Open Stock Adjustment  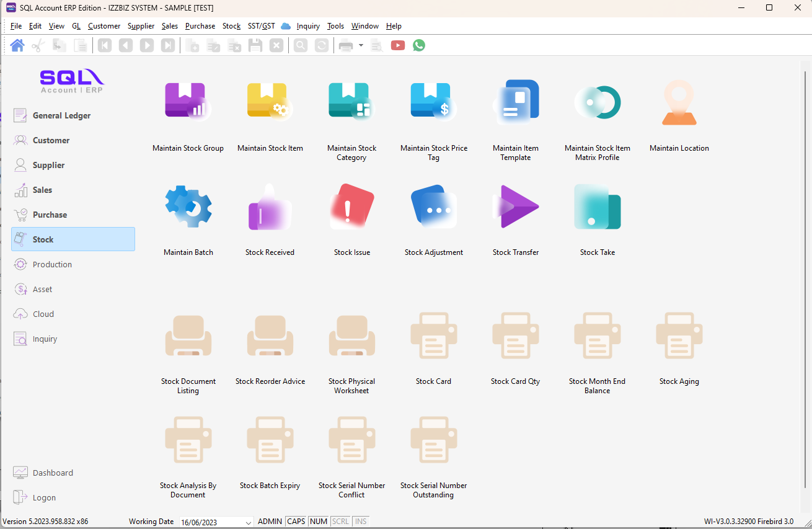pos(434,207)
